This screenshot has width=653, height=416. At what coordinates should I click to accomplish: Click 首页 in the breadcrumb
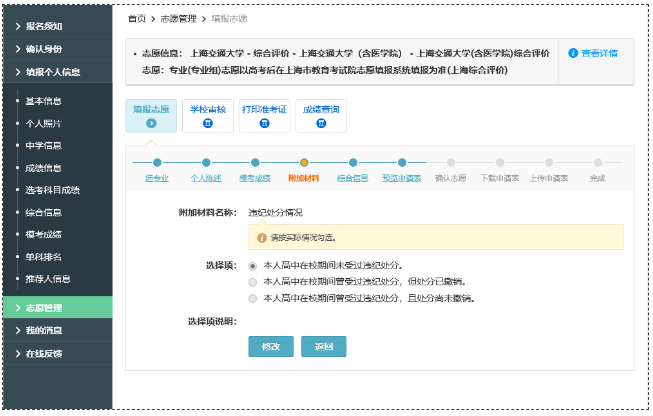tap(137, 19)
